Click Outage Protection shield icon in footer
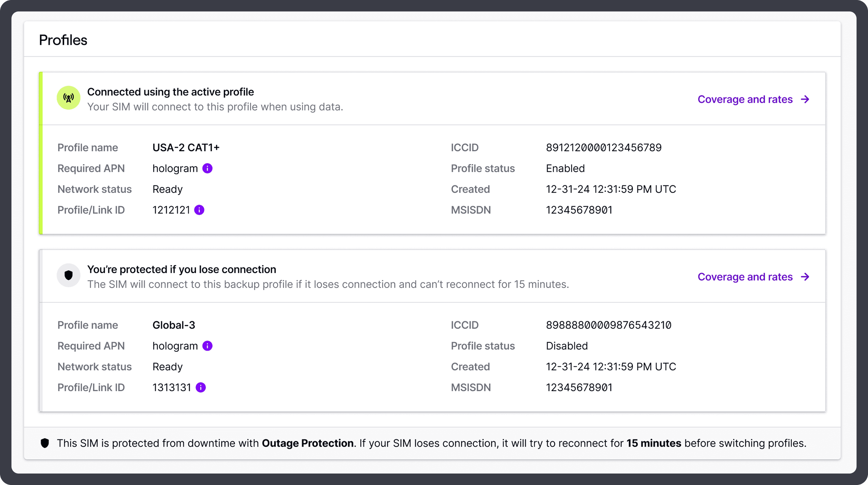The width and height of the screenshot is (868, 485). pyautogui.click(x=45, y=443)
